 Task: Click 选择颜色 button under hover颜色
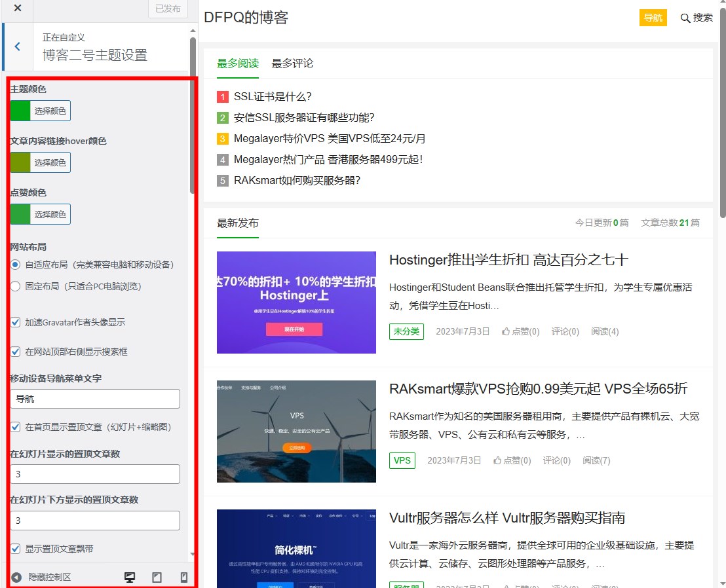pos(50,162)
